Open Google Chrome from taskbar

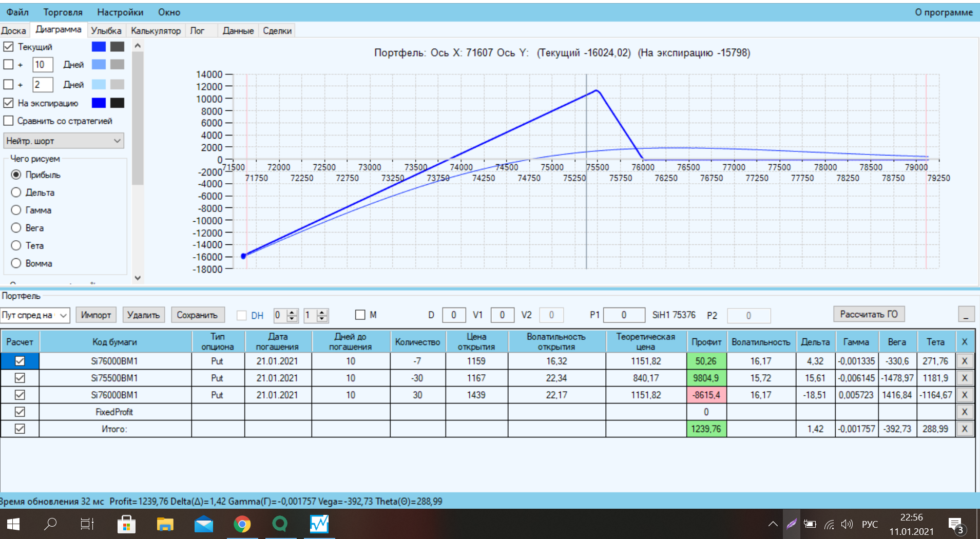tap(242, 524)
